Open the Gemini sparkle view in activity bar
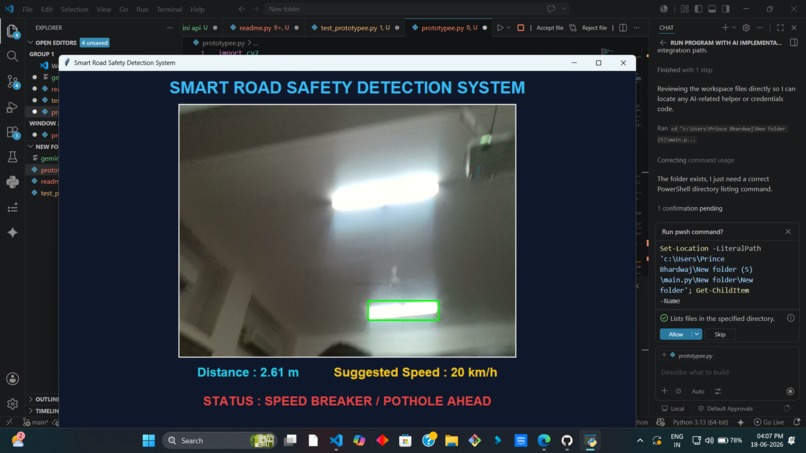This screenshot has height=453, width=806. point(12,232)
